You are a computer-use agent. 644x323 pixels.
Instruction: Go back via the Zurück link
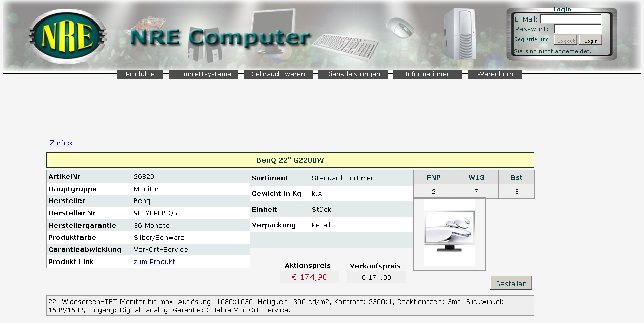[61, 143]
